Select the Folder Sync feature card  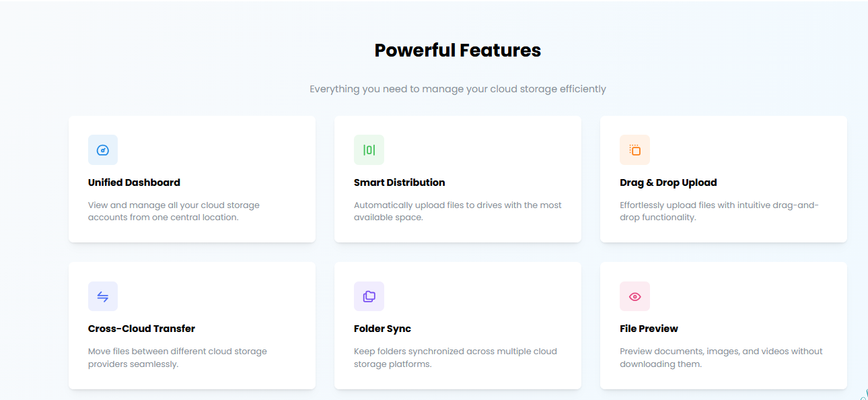[458, 325]
